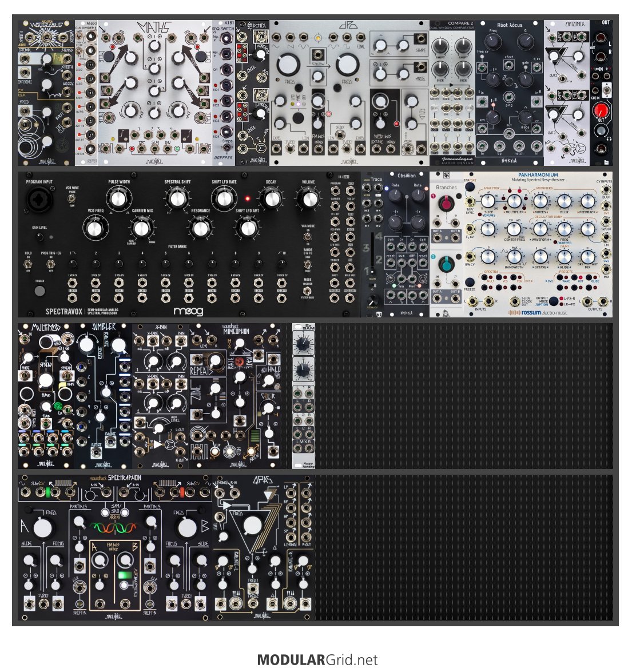
Task: Adjust the Spectravox Resonance knob
Action: click(x=200, y=228)
